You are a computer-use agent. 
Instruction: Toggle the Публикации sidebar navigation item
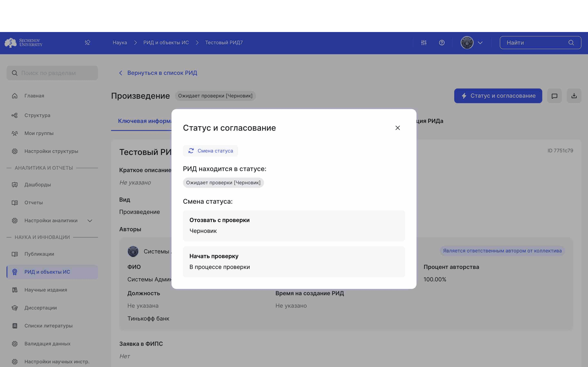coord(39,254)
